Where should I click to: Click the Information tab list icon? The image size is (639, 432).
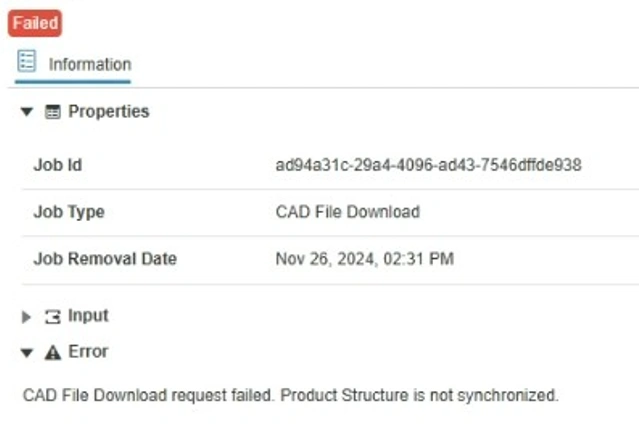click(27, 62)
